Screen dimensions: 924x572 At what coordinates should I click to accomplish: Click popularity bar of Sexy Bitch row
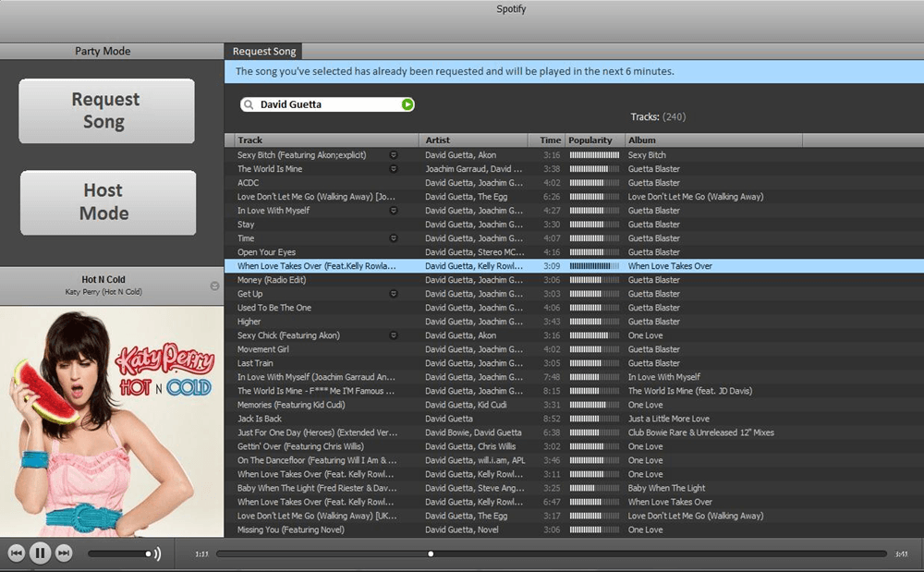coord(594,155)
